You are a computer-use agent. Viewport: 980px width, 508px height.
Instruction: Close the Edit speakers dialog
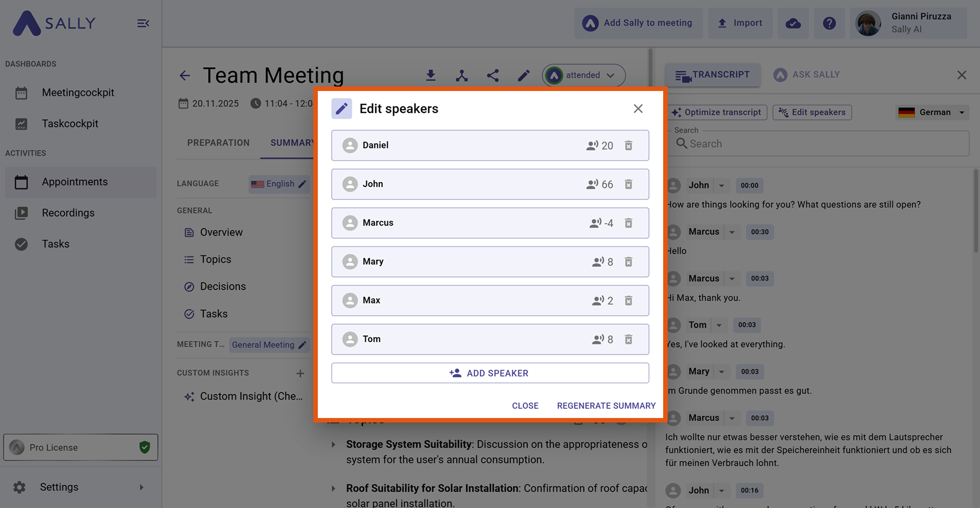(638, 108)
